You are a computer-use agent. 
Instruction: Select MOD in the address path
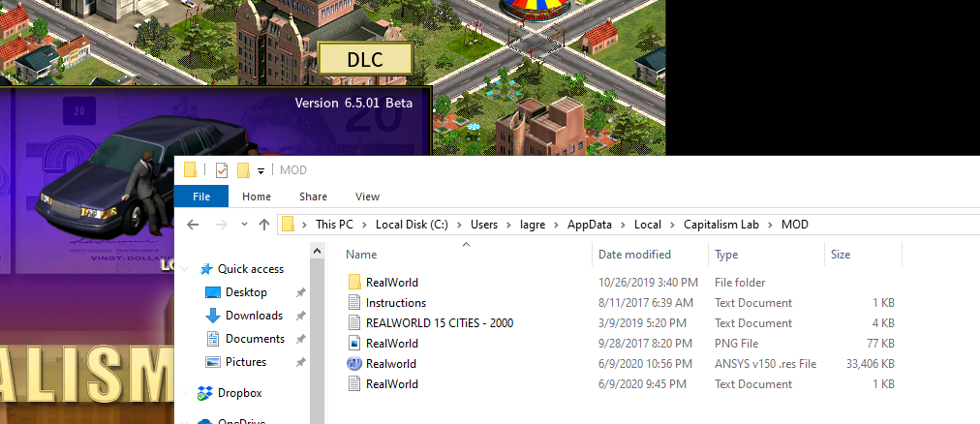click(794, 225)
